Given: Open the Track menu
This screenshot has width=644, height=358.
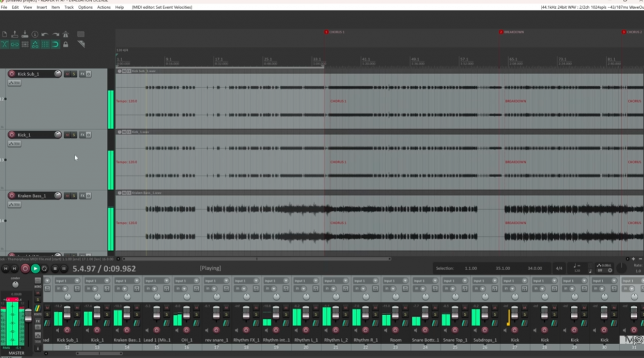Looking at the screenshot, I should [x=69, y=7].
